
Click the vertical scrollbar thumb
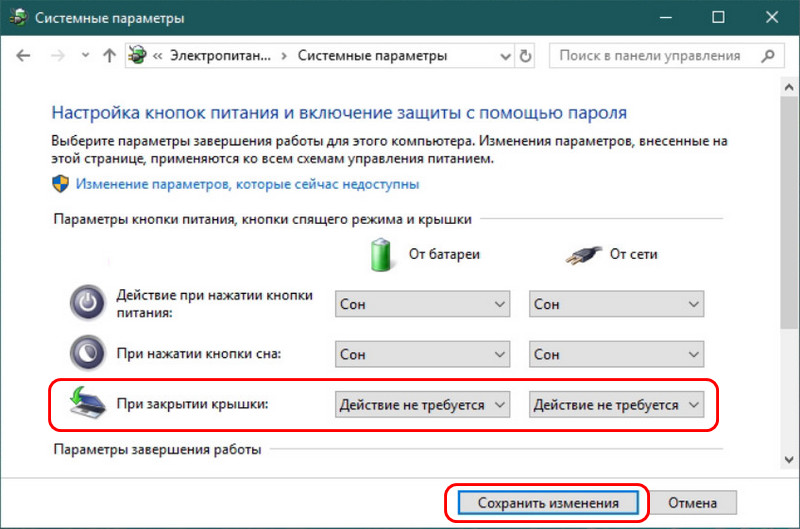coord(789,212)
